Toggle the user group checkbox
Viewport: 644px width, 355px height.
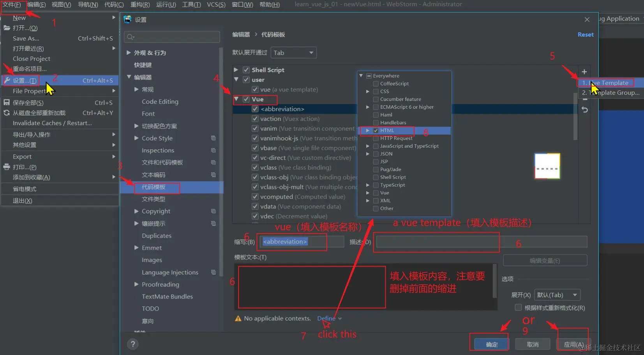[246, 79]
